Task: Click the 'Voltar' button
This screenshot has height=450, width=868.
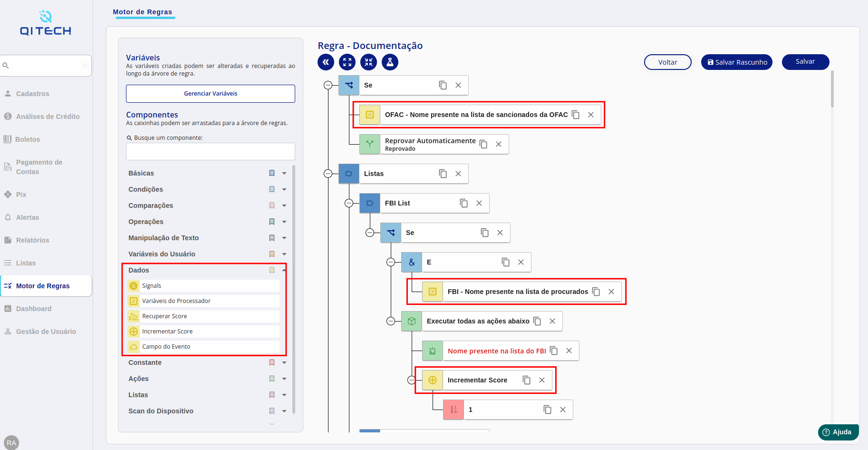Action: (x=668, y=62)
